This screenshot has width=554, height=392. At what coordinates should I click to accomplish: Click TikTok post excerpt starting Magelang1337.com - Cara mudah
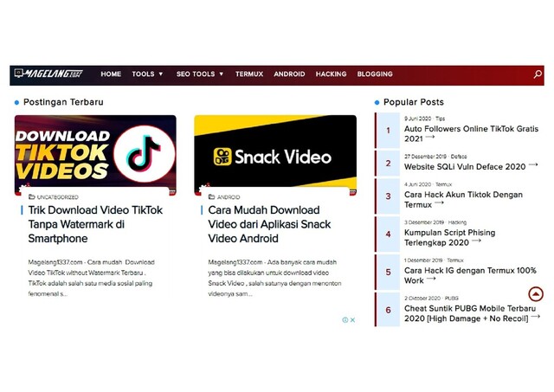(x=91, y=278)
